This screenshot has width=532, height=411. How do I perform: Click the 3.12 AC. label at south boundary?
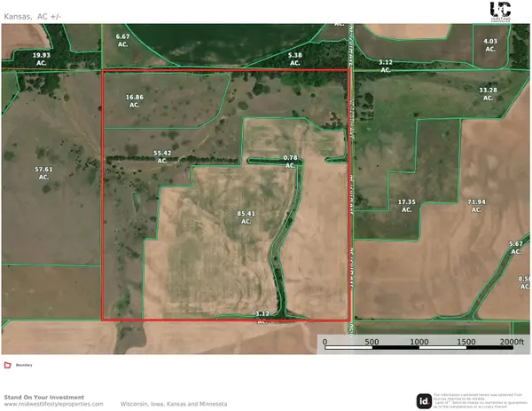pos(262,317)
